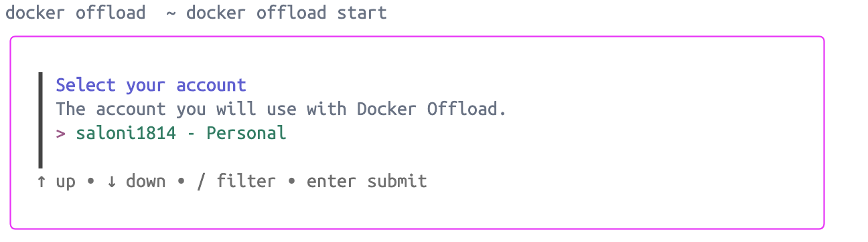Image resolution: width=868 pixels, height=242 pixels.
Task: Click the tilde symbol in the command line
Action: [x=171, y=13]
